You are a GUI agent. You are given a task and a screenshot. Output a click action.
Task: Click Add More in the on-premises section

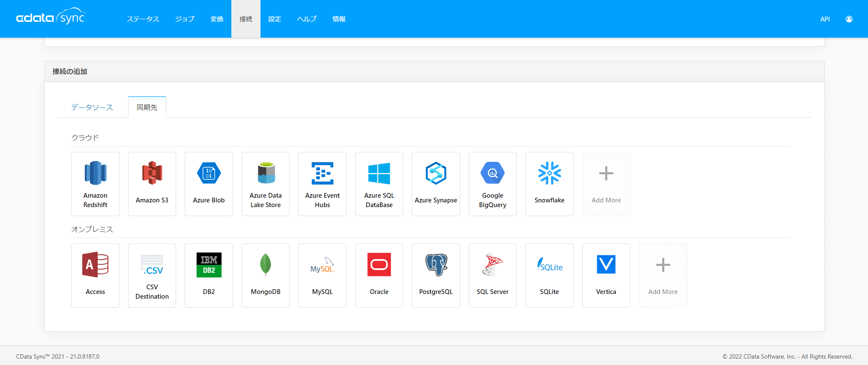663,276
